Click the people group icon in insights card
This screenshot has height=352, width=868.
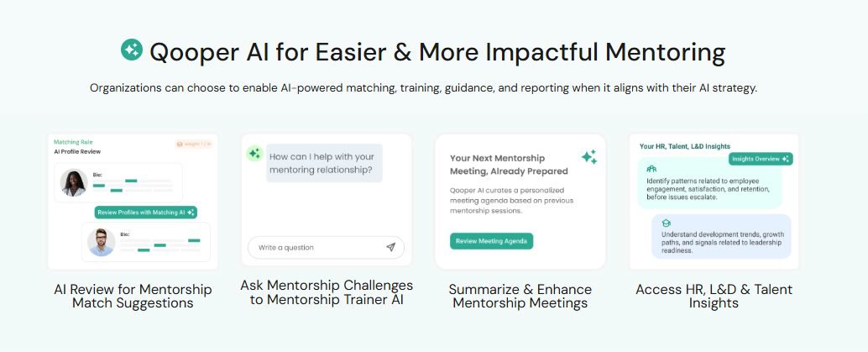(652, 169)
